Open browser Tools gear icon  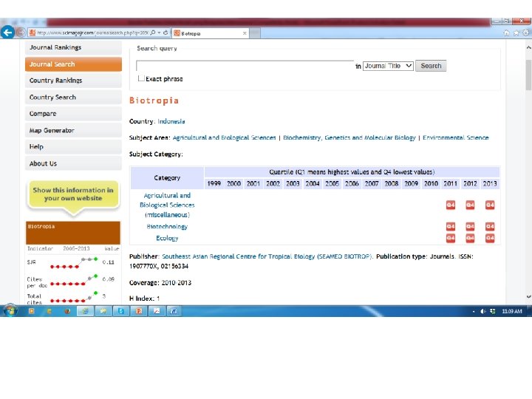[525, 33]
